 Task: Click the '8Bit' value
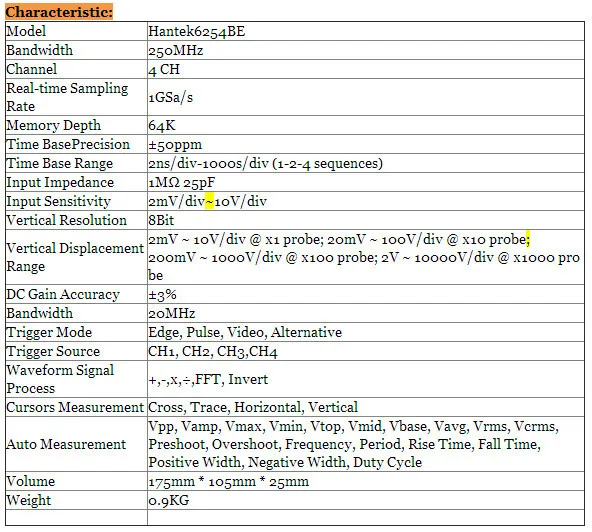[161, 220]
